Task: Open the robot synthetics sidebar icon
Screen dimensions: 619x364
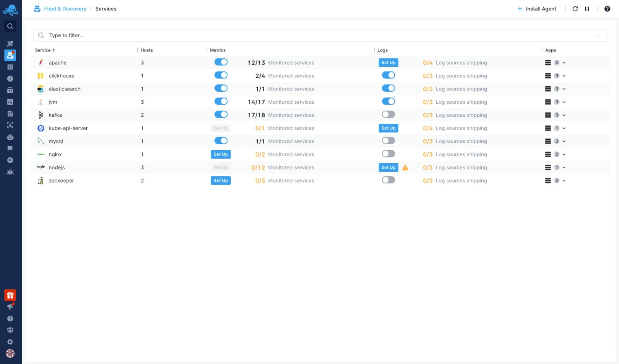Action: [x=10, y=137]
